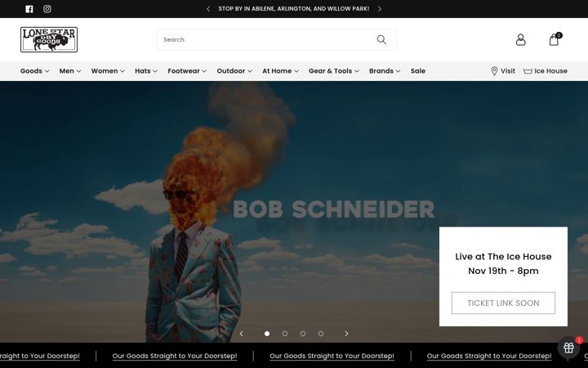The image size is (588, 368).
Task: Go to previous hero slide arrow
Action: (242, 334)
